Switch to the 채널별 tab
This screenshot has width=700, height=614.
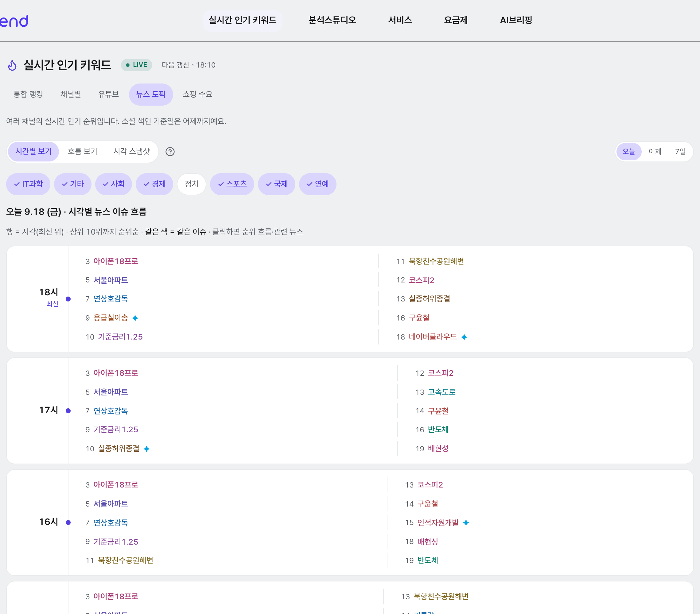pos(71,94)
